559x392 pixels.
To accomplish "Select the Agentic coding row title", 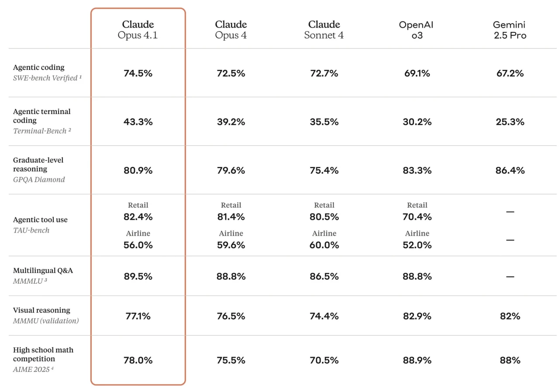I will [39, 67].
